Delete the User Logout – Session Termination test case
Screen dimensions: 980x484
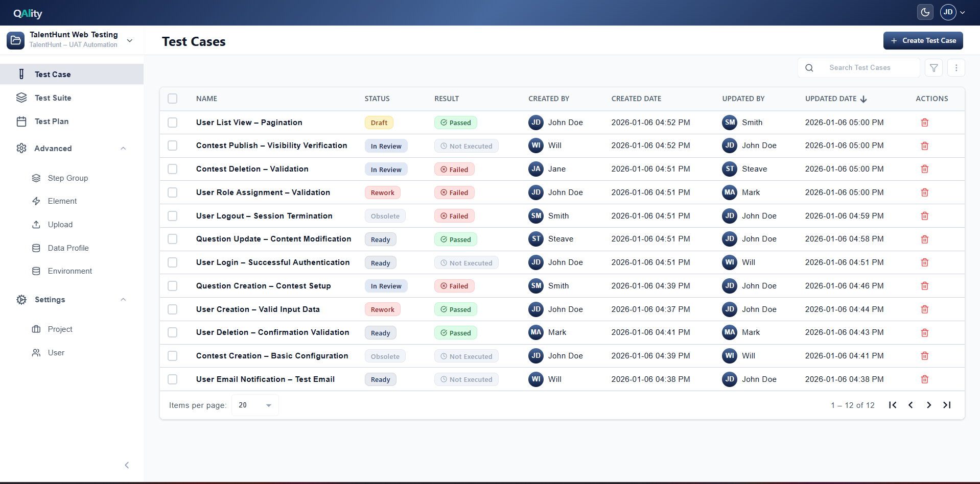coord(924,215)
